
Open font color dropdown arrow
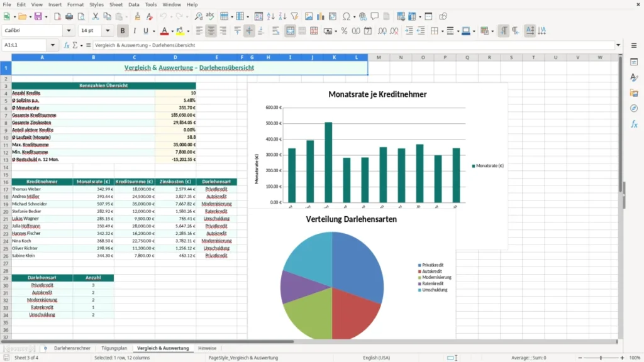[172, 31]
